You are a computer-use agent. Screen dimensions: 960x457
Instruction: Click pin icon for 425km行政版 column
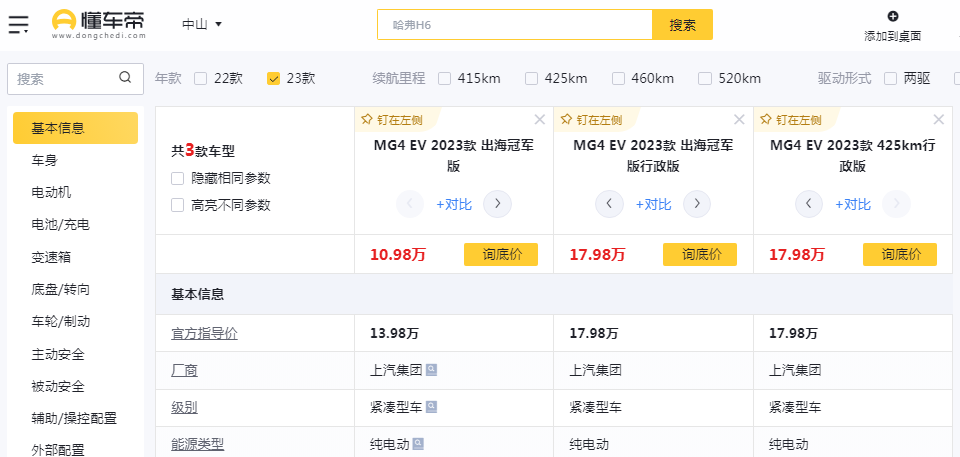pos(765,119)
